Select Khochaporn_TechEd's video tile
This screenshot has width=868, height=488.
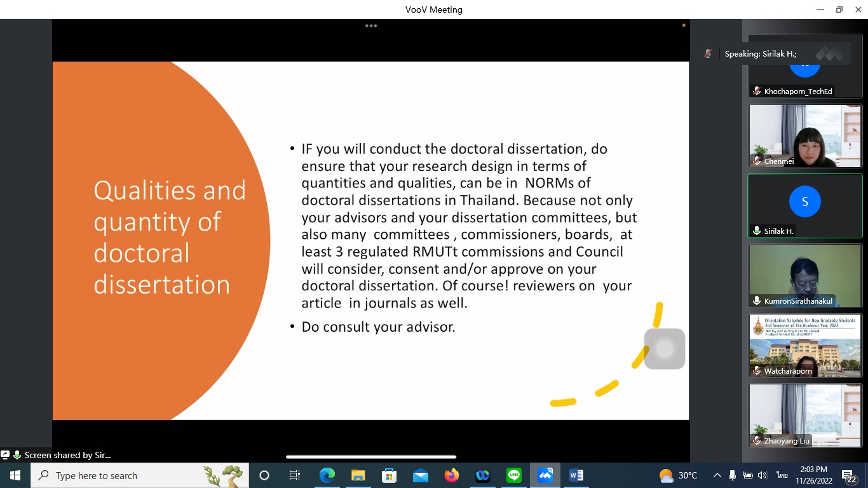coord(805,66)
